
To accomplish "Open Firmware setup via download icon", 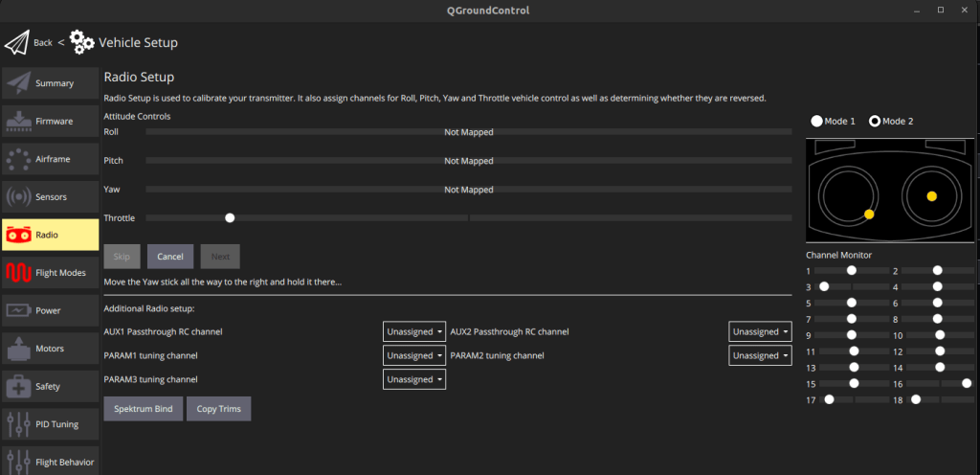I will click(x=18, y=122).
